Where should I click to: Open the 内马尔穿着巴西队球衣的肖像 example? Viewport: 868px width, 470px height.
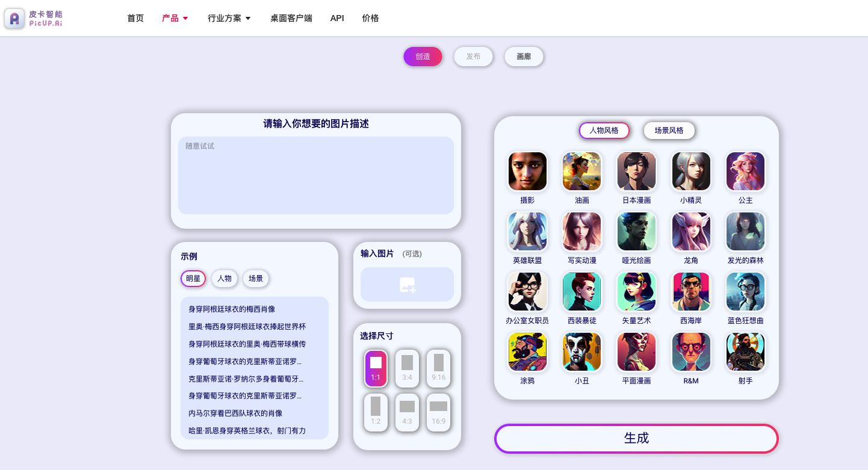[234, 413]
